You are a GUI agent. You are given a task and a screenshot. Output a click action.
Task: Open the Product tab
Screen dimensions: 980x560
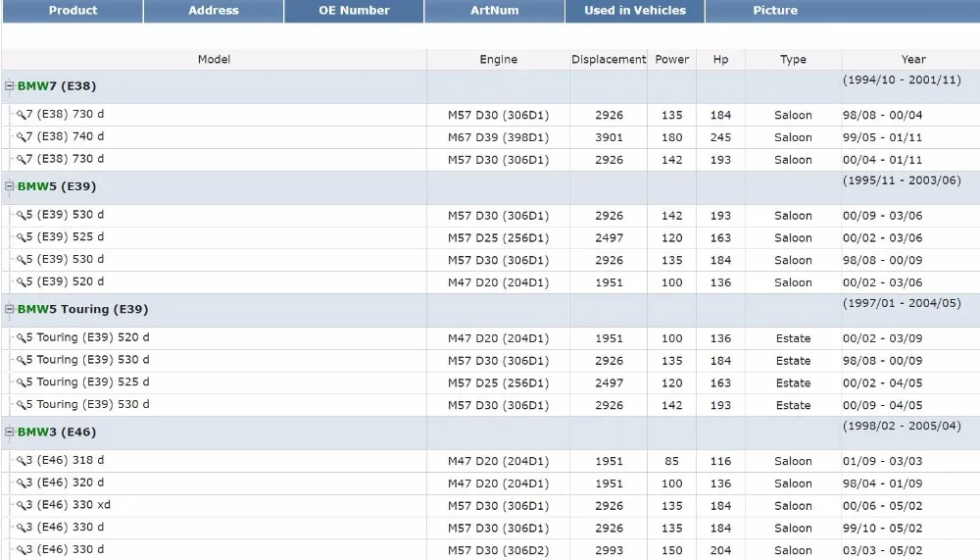pyautogui.click(x=73, y=11)
